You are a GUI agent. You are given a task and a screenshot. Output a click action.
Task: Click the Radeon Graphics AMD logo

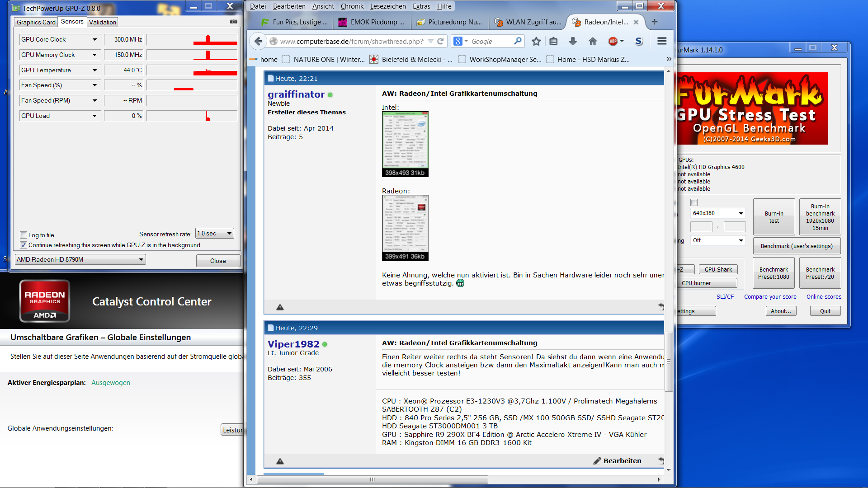[44, 301]
